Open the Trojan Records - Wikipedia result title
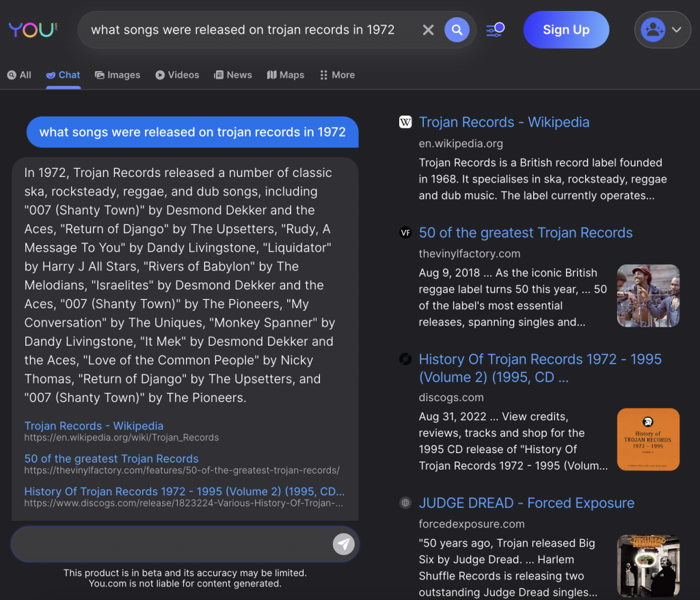 click(x=504, y=122)
